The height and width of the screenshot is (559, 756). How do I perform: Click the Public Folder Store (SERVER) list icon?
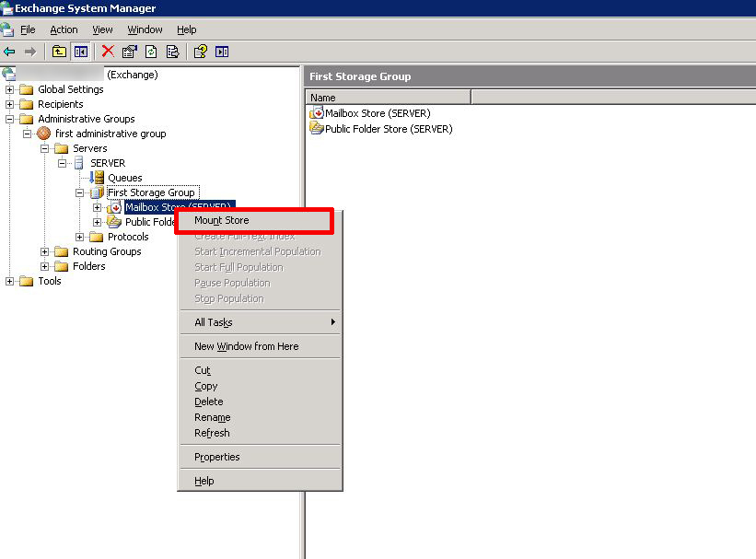coord(317,128)
